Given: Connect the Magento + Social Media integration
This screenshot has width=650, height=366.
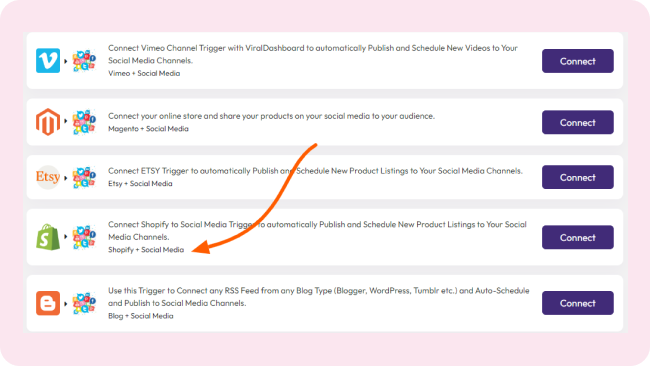Looking at the screenshot, I should pos(577,122).
